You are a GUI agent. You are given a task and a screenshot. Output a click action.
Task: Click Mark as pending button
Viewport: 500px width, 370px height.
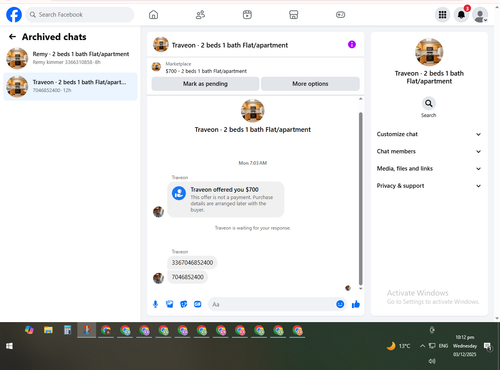205,84
